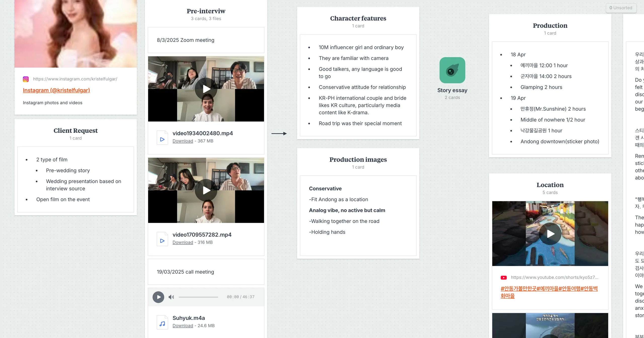644x338 pixels.
Task: Click Suhyuk.m4a file name
Action: (x=189, y=318)
